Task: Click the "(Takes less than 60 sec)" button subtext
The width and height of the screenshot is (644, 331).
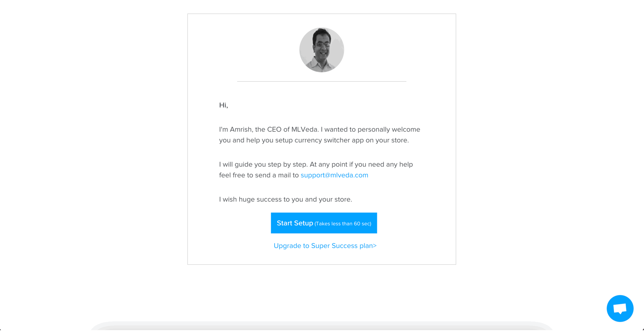Action: [343, 224]
